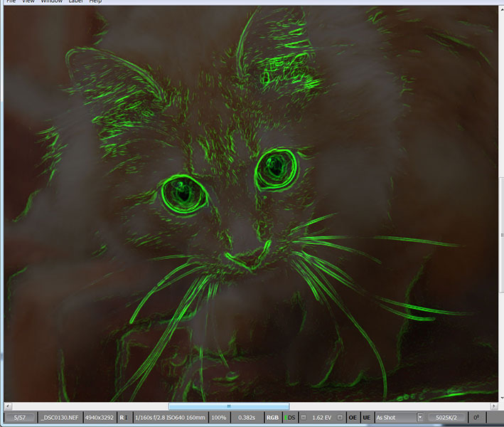Toggle the DS display mode indicator
Screen dimensions: 504x427
290,417
